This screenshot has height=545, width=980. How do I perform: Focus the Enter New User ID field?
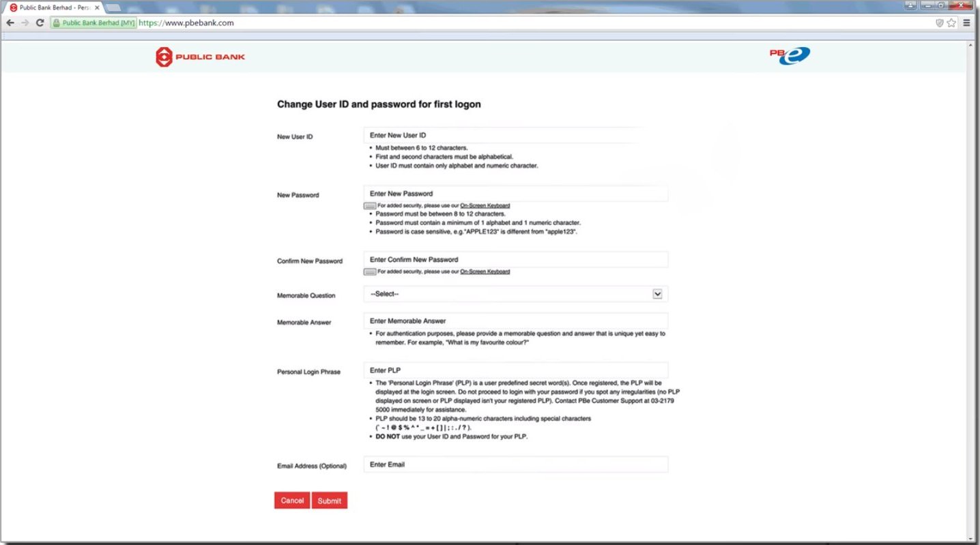[515, 135]
